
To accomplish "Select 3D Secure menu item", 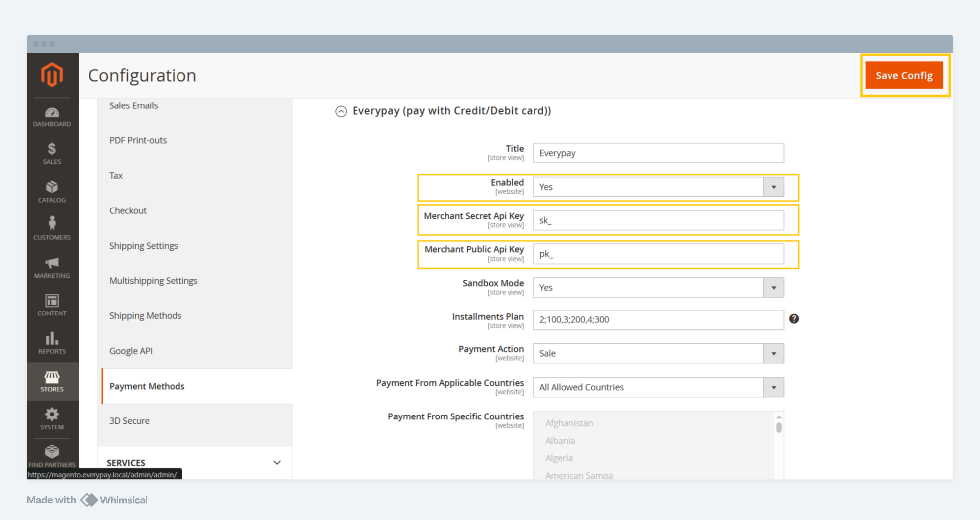I will (x=129, y=421).
